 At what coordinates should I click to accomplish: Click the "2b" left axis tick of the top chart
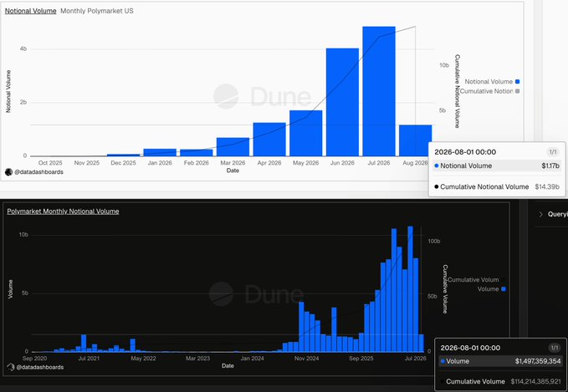[23, 102]
